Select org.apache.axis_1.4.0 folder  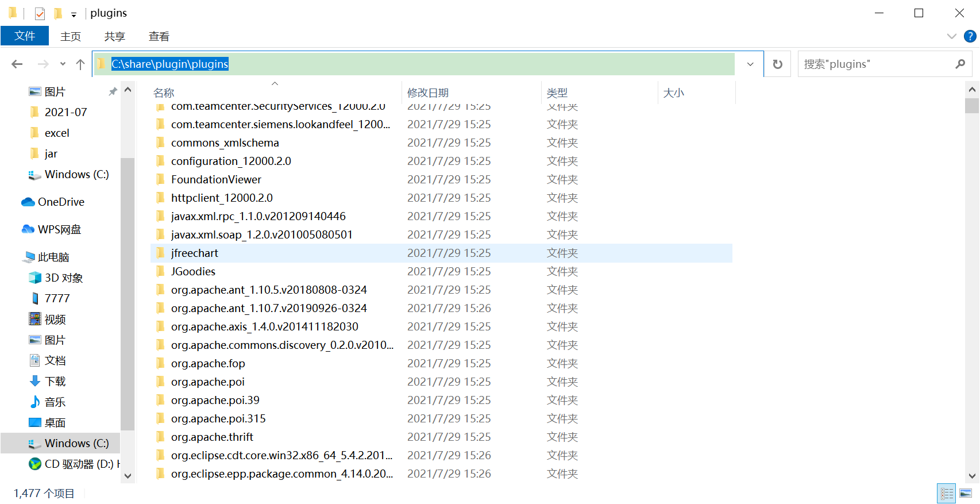pyautogui.click(x=265, y=326)
